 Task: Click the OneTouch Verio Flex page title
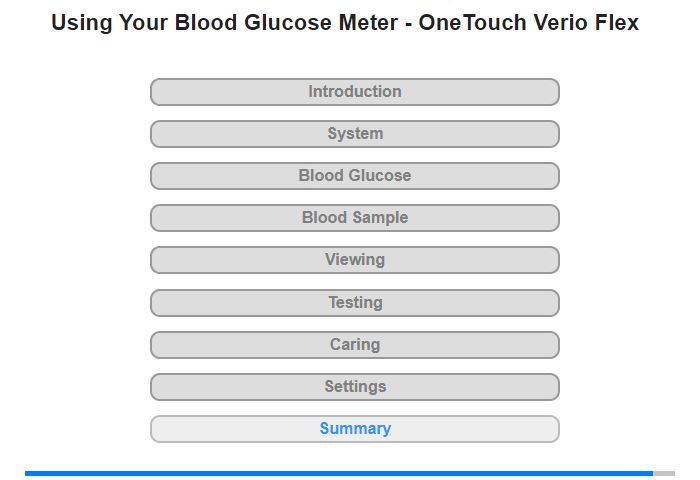pyautogui.click(x=345, y=23)
